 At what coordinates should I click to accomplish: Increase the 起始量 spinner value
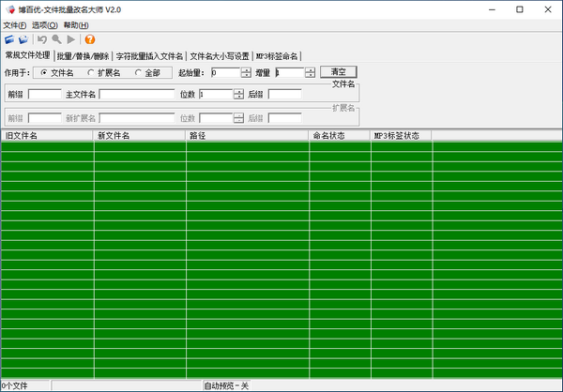pyautogui.click(x=246, y=69)
